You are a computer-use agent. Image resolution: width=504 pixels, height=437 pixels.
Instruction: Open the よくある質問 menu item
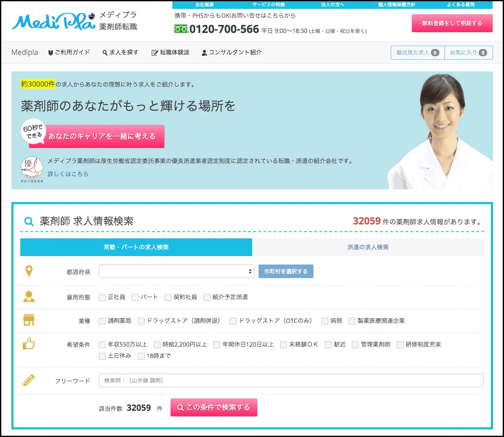pos(462,4)
